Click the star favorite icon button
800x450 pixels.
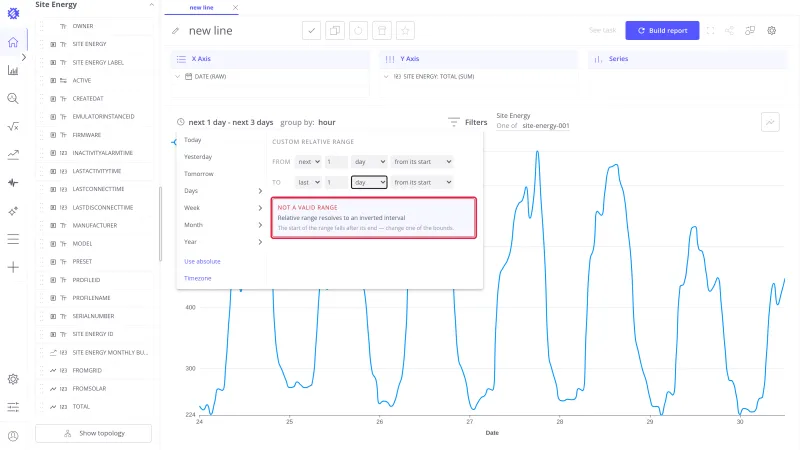click(405, 31)
